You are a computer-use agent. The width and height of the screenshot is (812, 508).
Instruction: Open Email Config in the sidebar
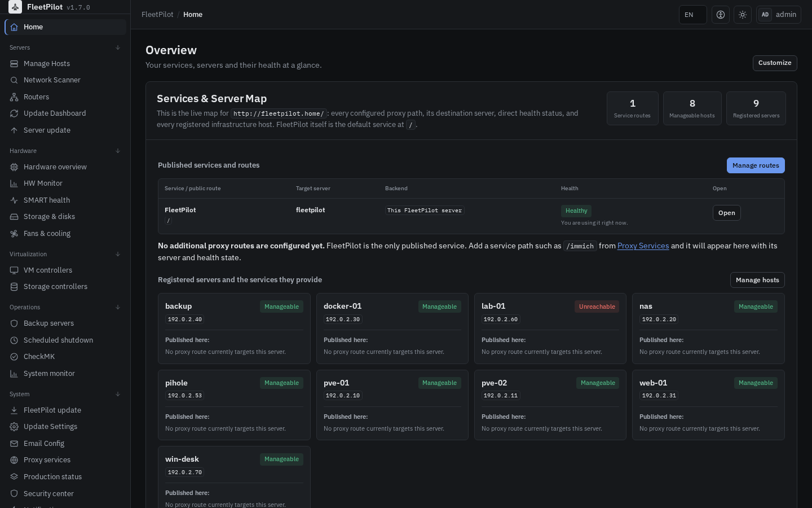click(x=65, y=444)
